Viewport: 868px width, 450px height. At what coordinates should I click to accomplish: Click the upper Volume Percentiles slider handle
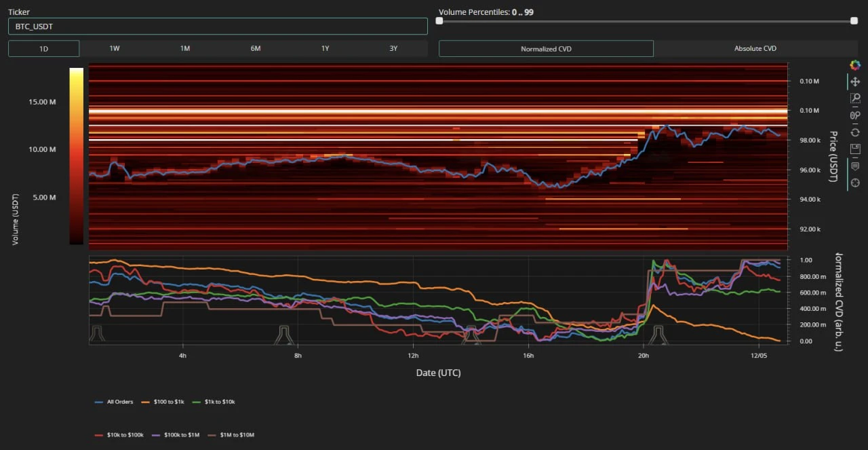(854, 21)
